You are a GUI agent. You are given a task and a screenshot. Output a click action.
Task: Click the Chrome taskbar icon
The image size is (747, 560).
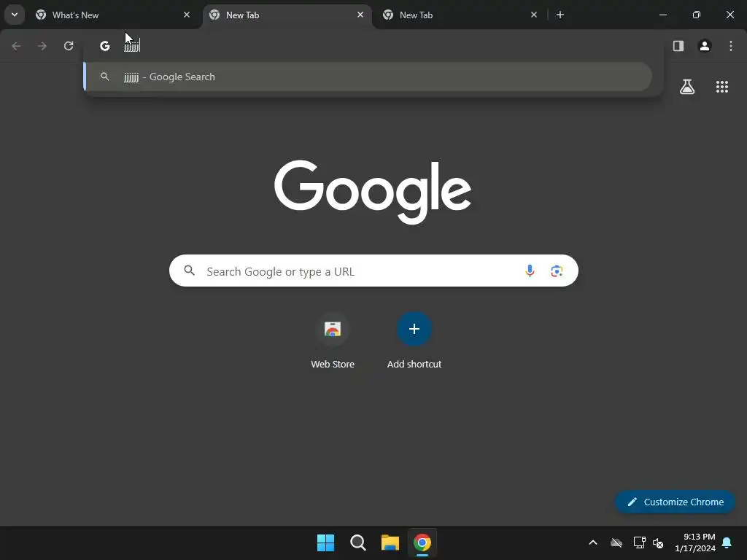point(422,542)
